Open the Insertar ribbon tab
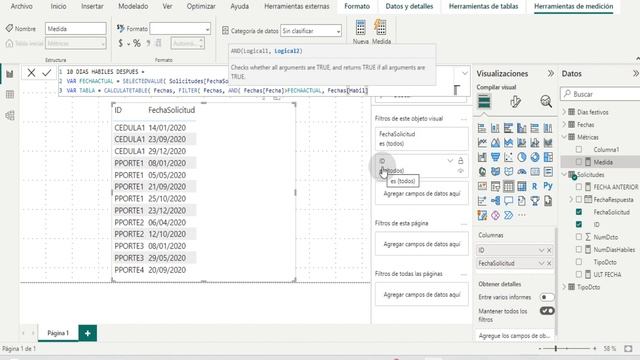 (92, 6)
